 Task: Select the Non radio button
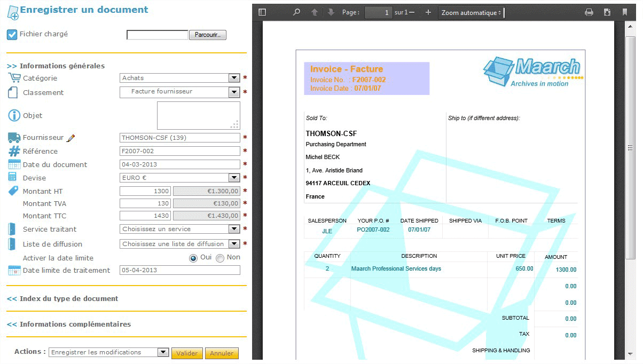[x=220, y=258]
